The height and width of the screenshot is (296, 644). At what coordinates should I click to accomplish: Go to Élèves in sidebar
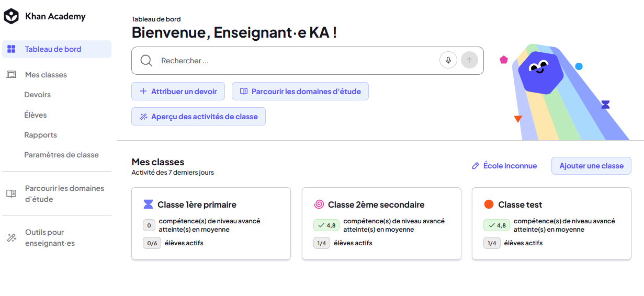tap(36, 115)
